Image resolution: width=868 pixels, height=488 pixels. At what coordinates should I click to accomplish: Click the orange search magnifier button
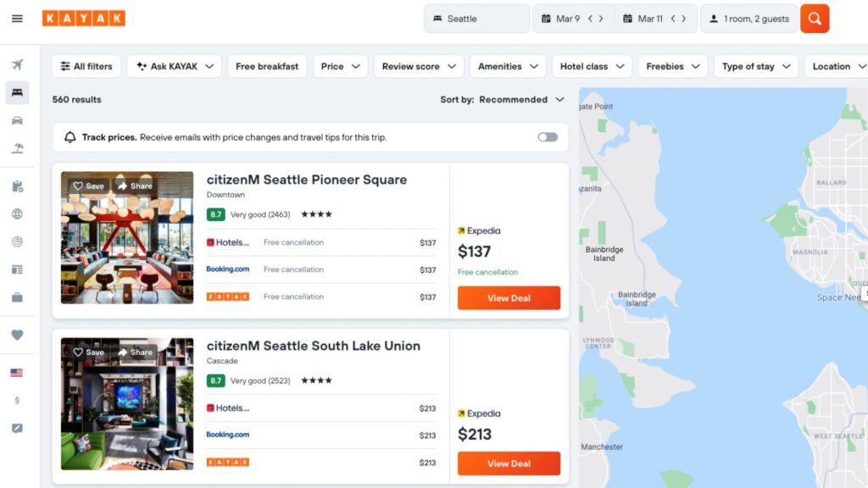[x=814, y=18]
